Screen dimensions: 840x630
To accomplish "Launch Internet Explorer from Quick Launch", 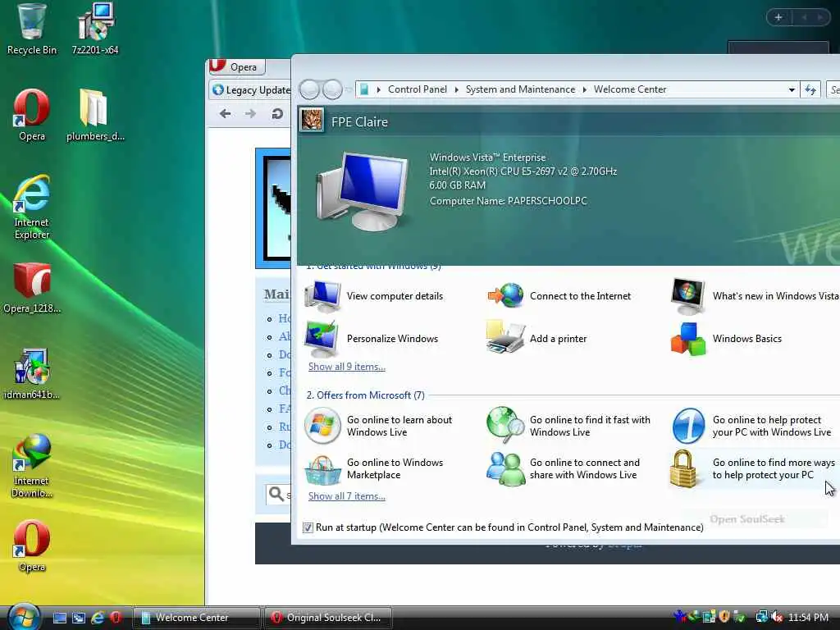I will pyautogui.click(x=98, y=618).
